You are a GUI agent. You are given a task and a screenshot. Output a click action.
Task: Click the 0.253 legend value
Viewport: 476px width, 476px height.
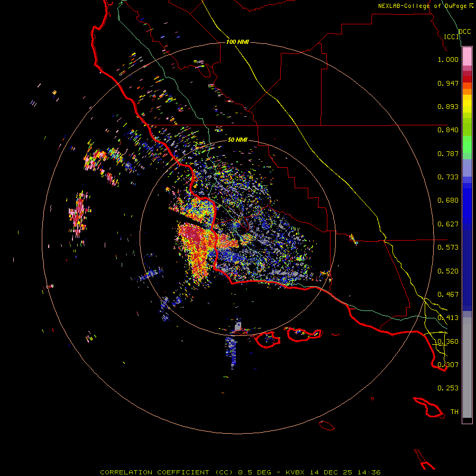coord(448,388)
